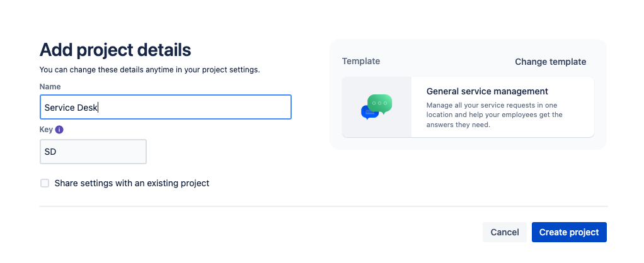Click the Add project details heading
Image resolution: width=644 pixels, height=263 pixels.
pos(115,50)
